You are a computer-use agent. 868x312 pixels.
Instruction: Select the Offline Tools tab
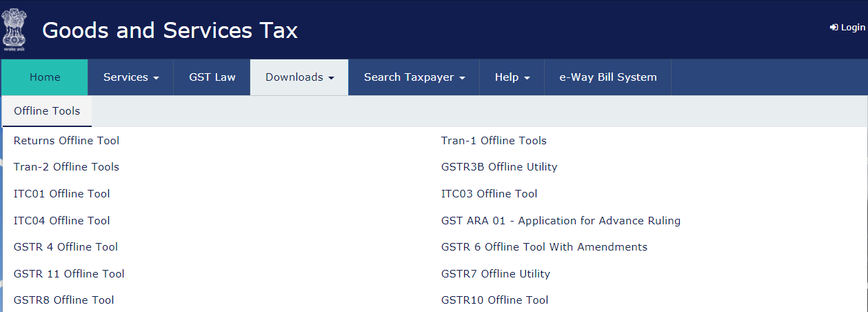coord(47,111)
